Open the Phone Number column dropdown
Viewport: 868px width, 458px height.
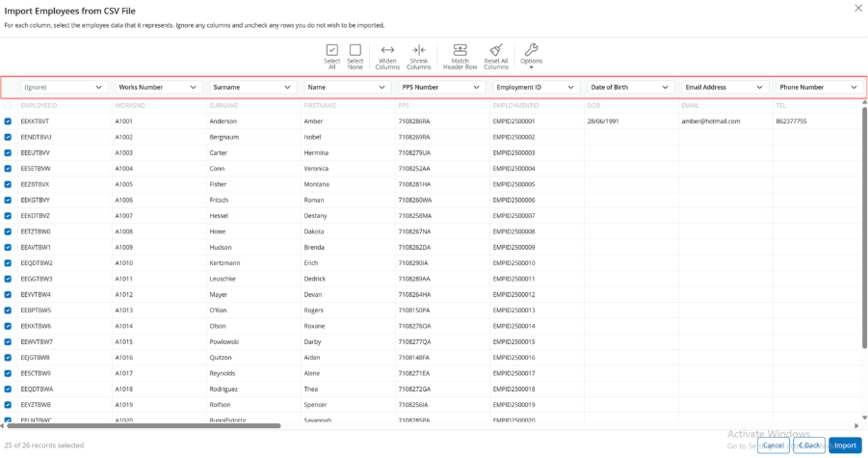[819, 87]
